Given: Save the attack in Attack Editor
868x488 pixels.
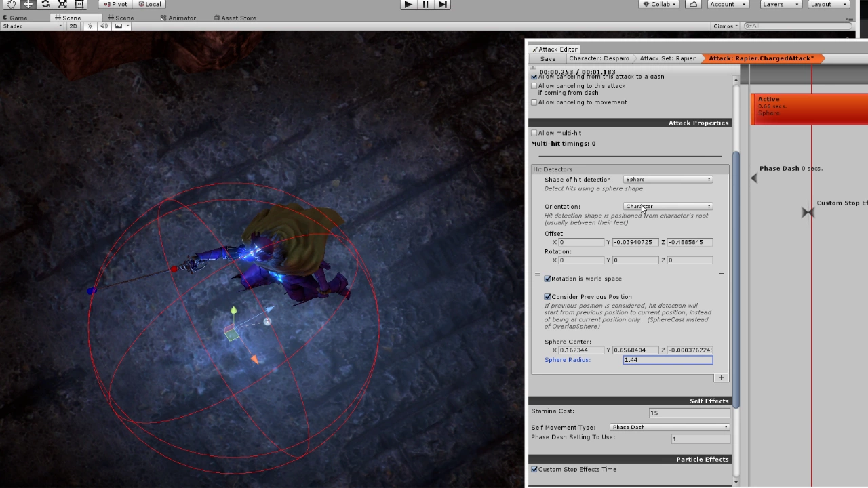Looking at the screenshot, I should click(x=548, y=58).
